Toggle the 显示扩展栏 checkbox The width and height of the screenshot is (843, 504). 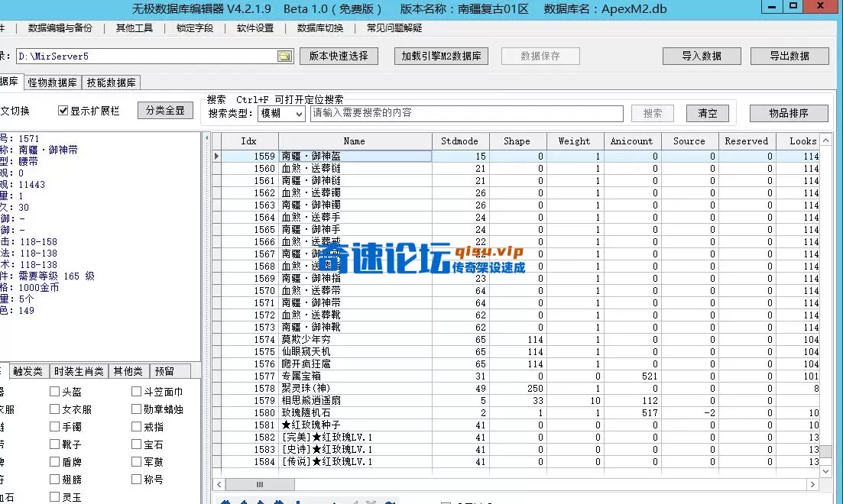tap(63, 109)
